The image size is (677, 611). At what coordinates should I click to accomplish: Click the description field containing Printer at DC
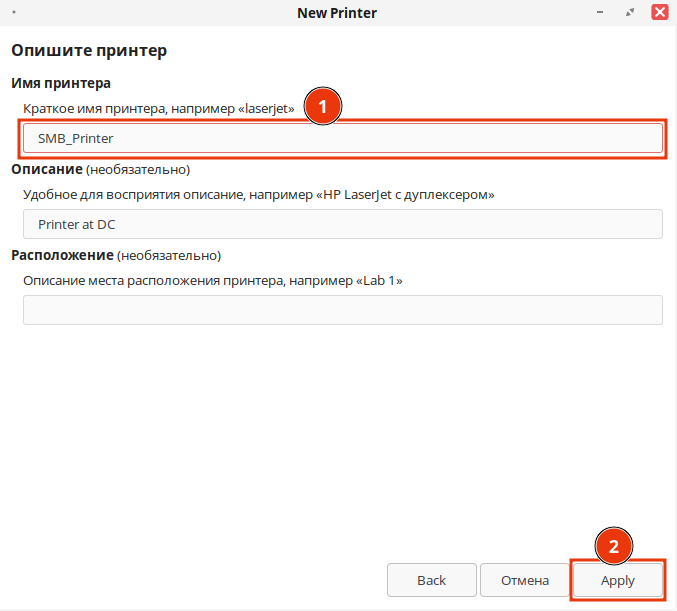(342, 224)
